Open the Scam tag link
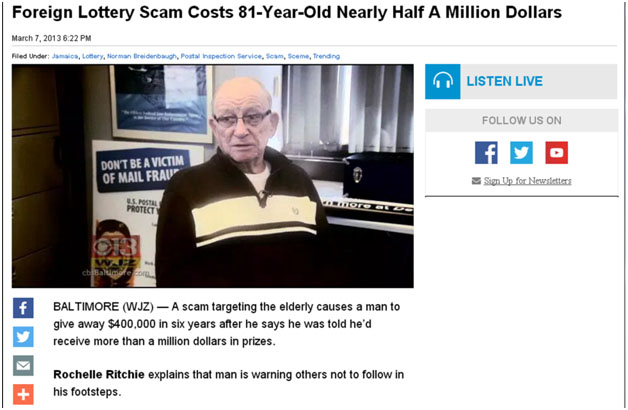This screenshot has height=410, width=628. coord(275,56)
